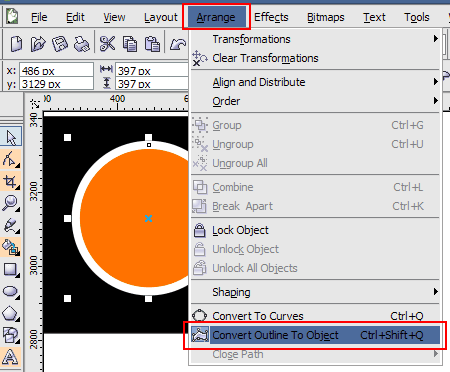This screenshot has height=372, width=450.
Task: Click the circle's center X marker
Action: (x=149, y=218)
